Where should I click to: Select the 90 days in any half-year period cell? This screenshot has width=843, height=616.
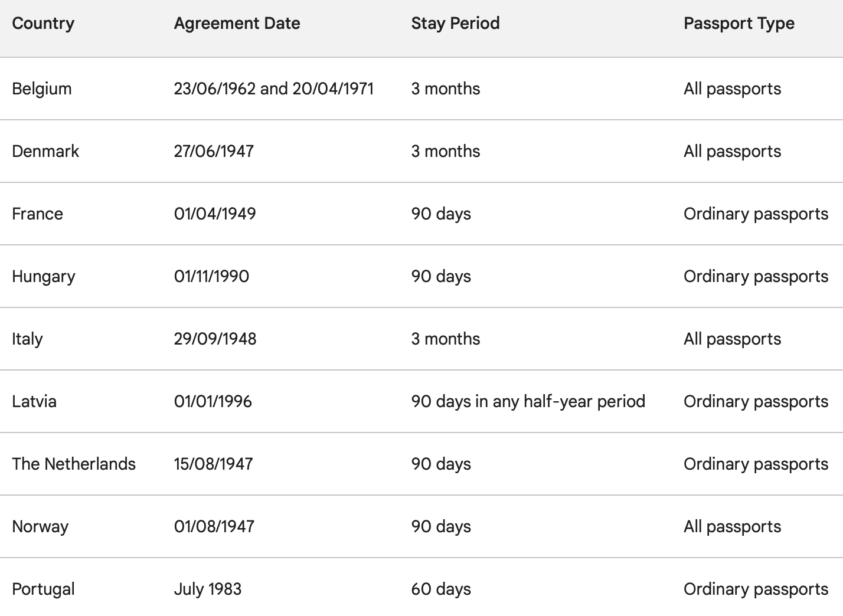coord(528,402)
